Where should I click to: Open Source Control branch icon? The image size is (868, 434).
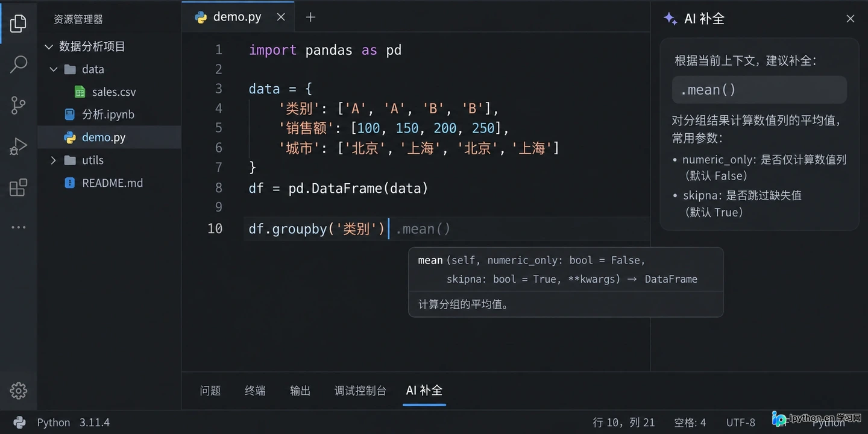tap(19, 105)
